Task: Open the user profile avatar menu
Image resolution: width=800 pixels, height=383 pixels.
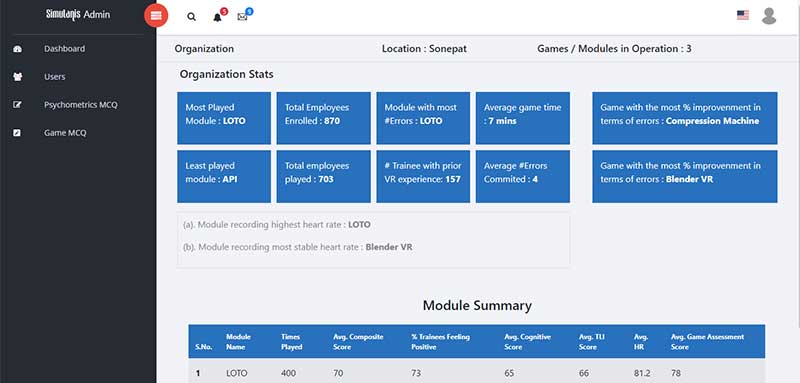Action: pos(769,16)
